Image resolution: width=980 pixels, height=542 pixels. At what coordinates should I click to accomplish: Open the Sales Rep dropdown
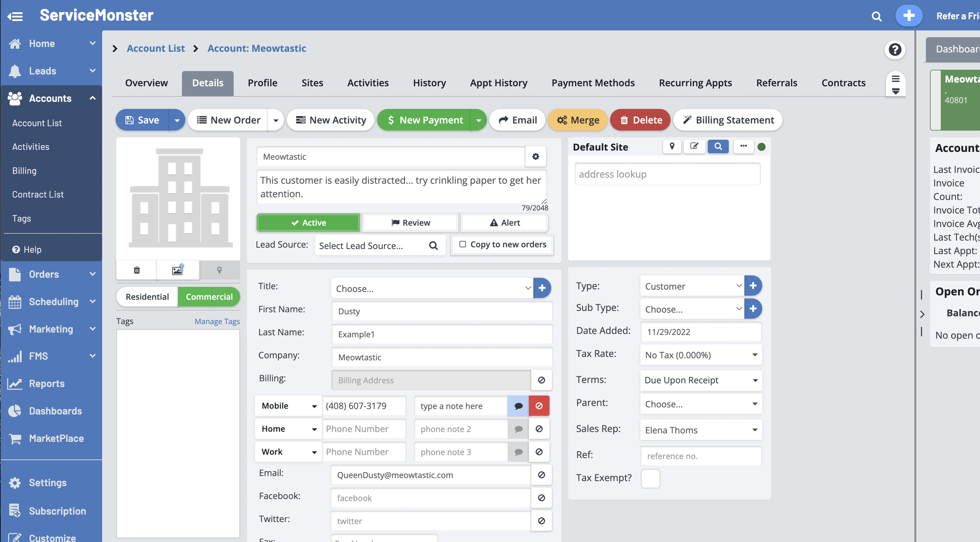(701, 430)
